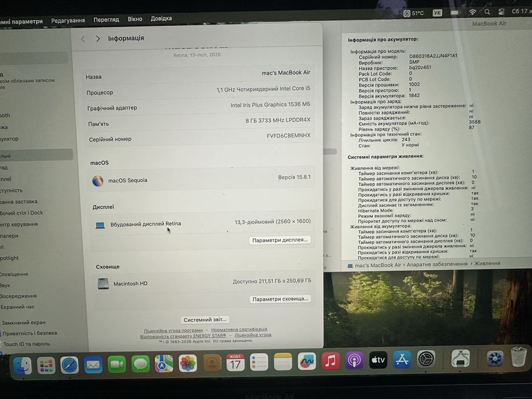Click Живлення in System Information path bar

pyautogui.click(x=487, y=263)
